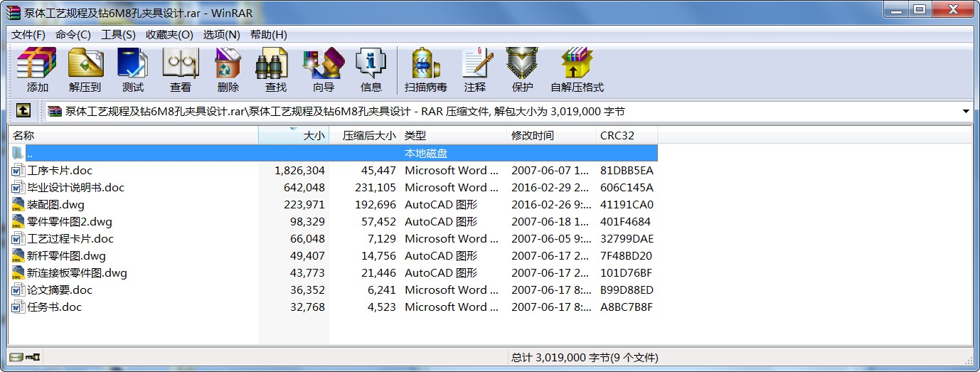Image resolution: width=980 pixels, height=372 pixels.
Task: Select the 任务书.doc file icon
Action: (18, 307)
